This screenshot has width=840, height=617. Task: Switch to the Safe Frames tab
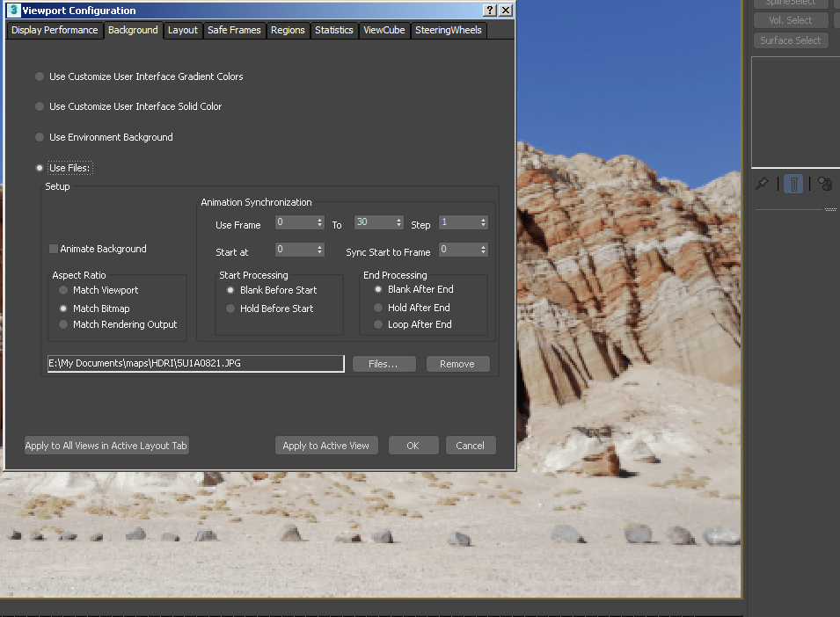click(x=234, y=31)
